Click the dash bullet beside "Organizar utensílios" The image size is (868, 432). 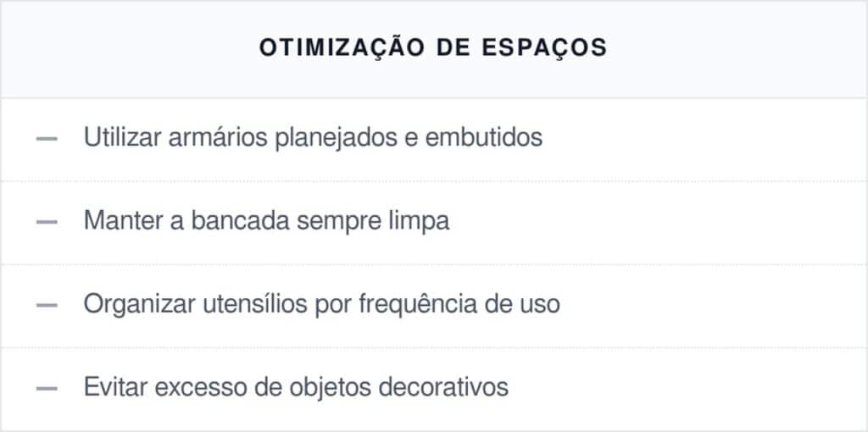click(x=47, y=304)
